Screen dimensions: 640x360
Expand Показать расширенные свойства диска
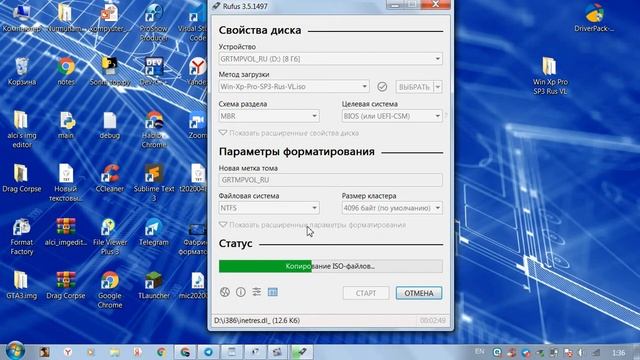[289, 133]
